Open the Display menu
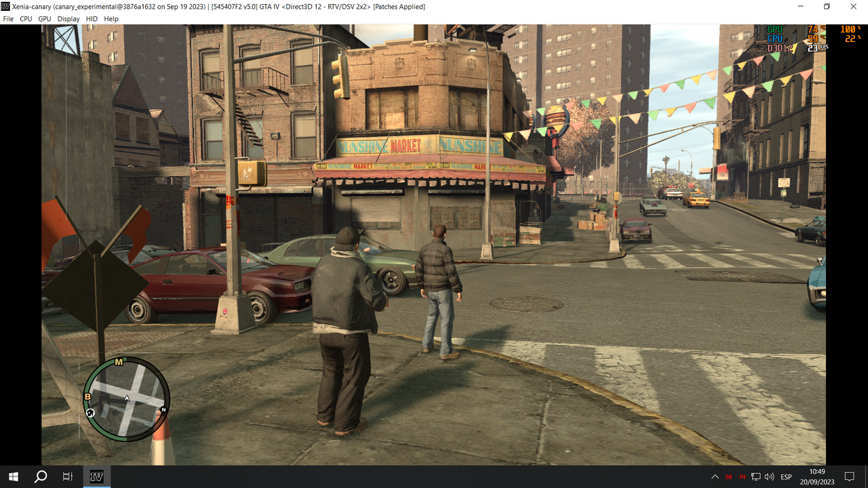The height and width of the screenshot is (488, 868). (x=68, y=19)
